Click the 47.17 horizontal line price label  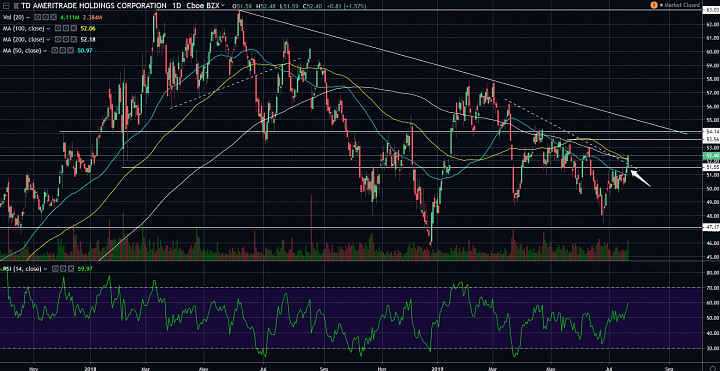(711, 227)
